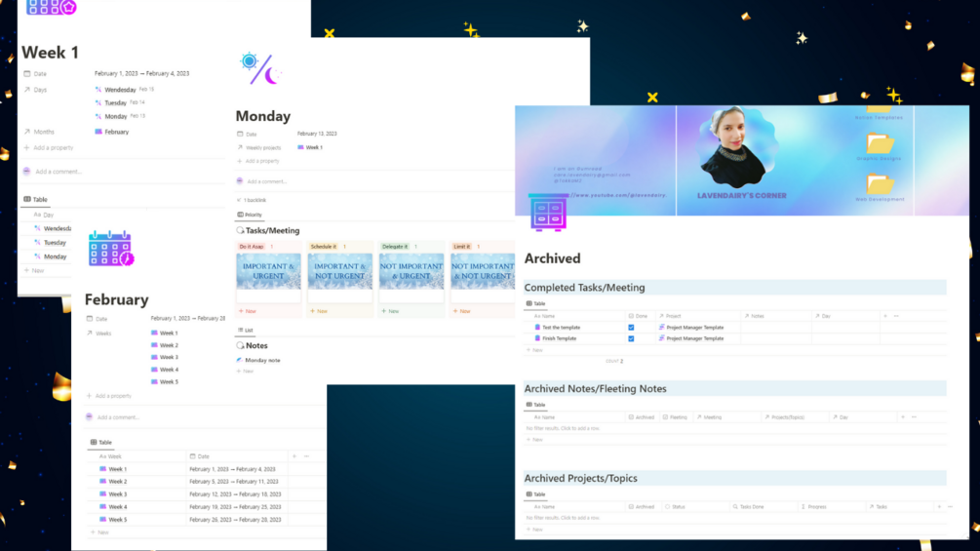Click the Tuesday icon in Week 1 Days property
The height and width of the screenshot is (551, 980).
point(98,102)
